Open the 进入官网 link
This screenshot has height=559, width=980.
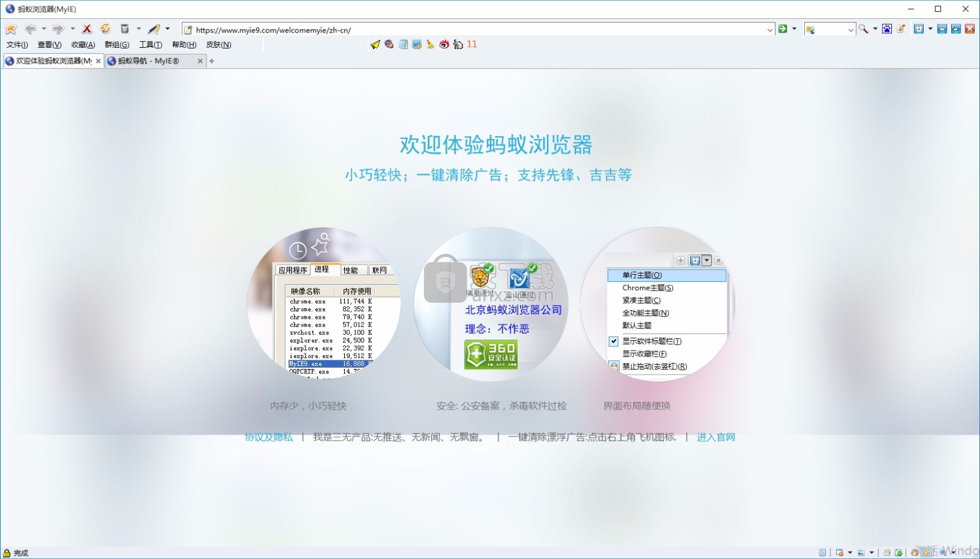point(716,437)
